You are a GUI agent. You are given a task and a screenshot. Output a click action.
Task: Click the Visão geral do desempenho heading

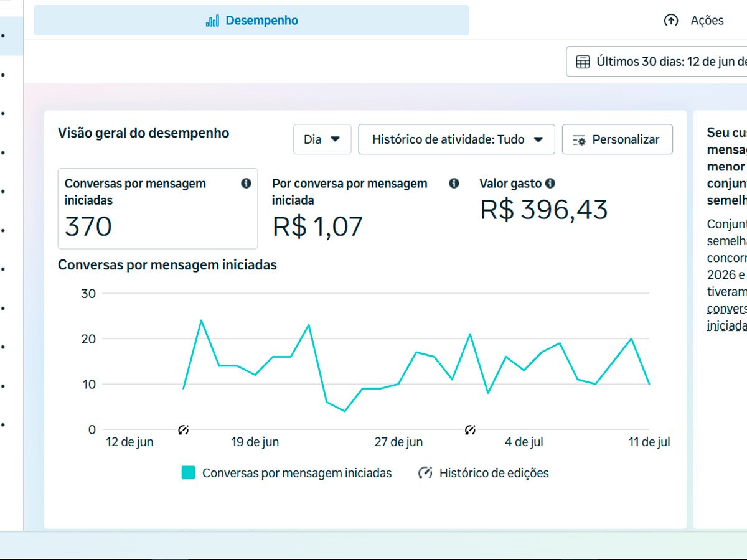pyautogui.click(x=143, y=133)
